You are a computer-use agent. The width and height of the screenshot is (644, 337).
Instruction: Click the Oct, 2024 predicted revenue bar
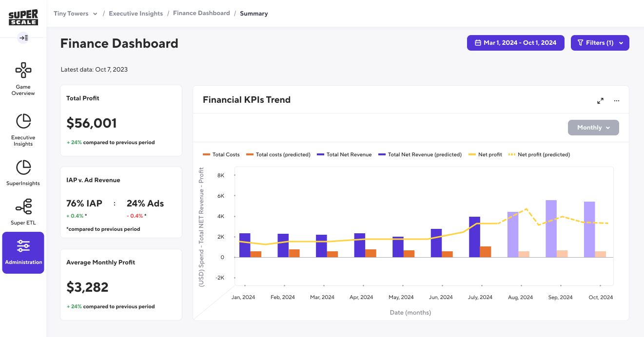589,229
